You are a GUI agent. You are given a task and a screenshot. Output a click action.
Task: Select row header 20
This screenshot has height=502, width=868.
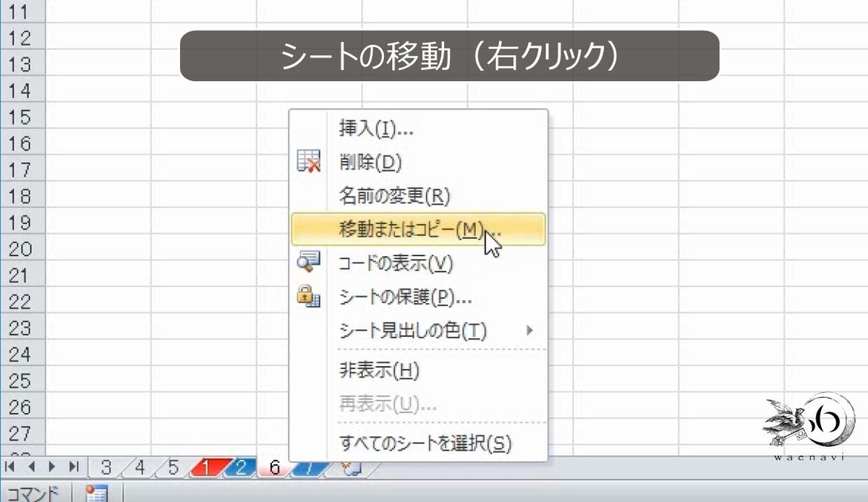(x=22, y=247)
